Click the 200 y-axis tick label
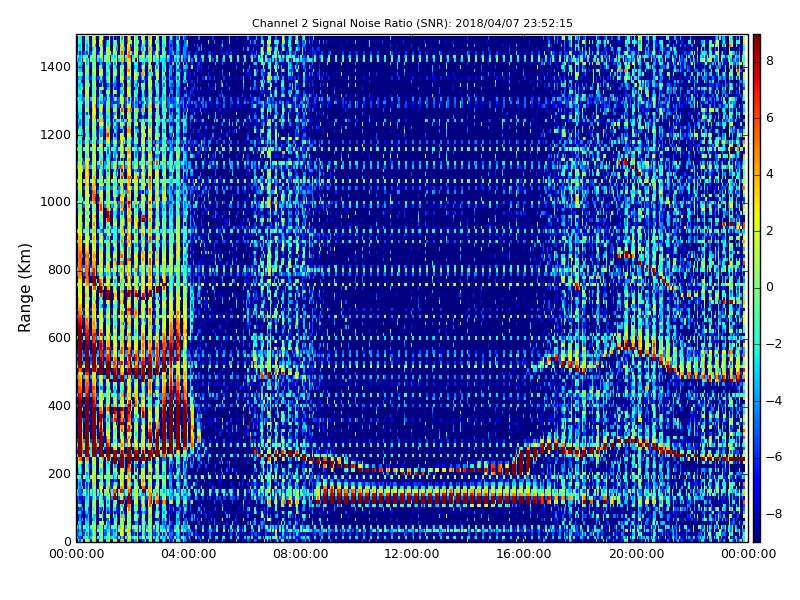Screen dimensions: 800x600 (60, 473)
